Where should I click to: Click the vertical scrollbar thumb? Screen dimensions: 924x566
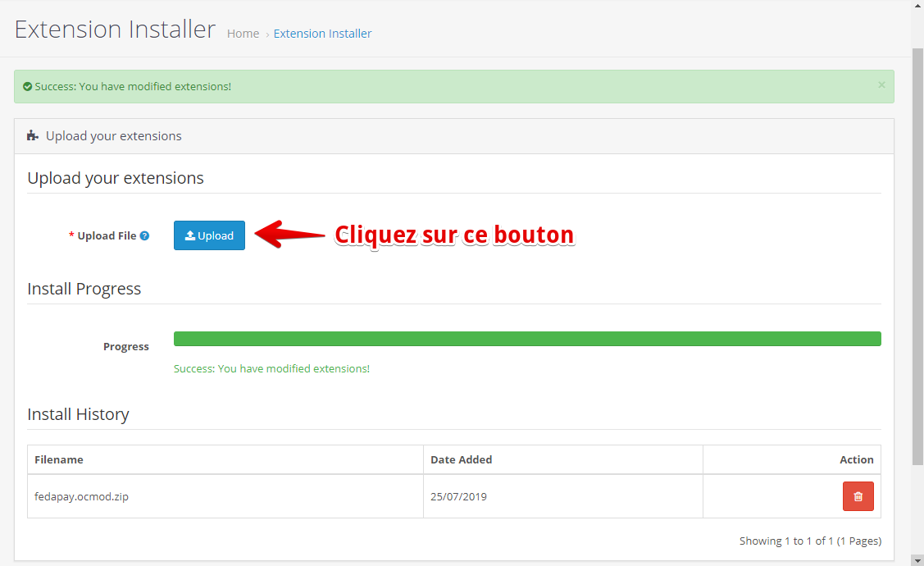(x=917, y=257)
